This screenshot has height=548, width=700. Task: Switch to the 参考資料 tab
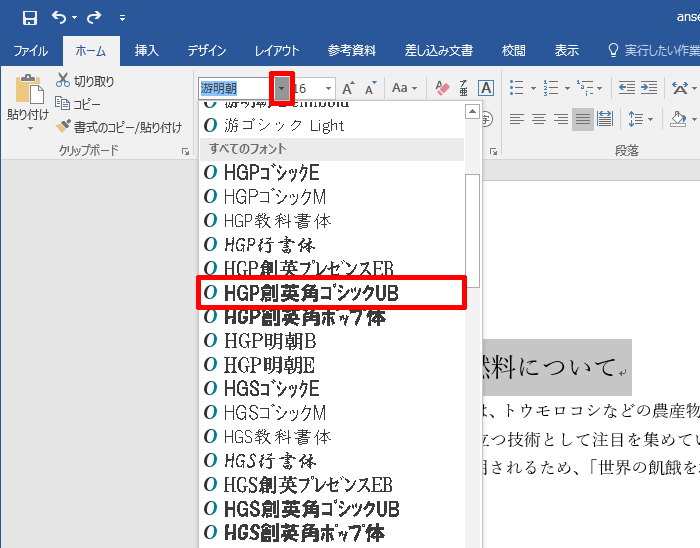tap(352, 51)
